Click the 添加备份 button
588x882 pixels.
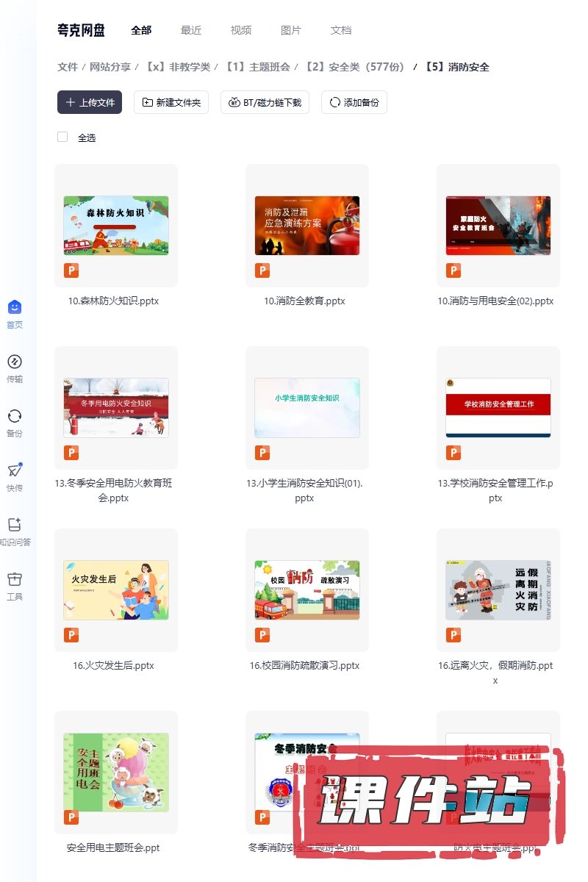354,102
